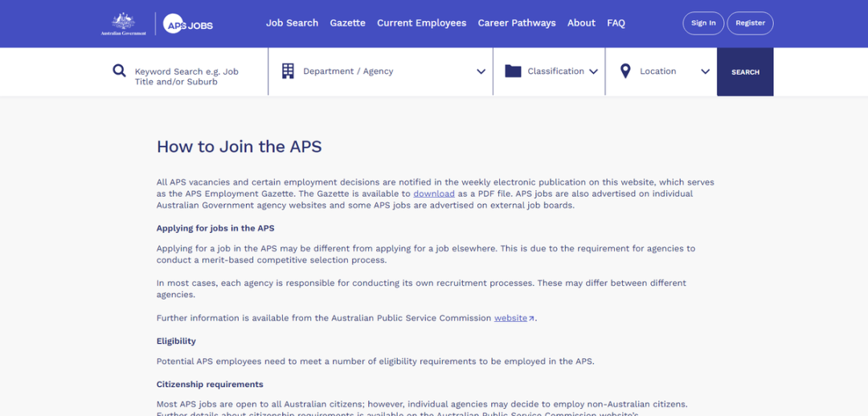This screenshot has width=868, height=416.
Task: Click the Department building icon
Action: pos(288,71)
